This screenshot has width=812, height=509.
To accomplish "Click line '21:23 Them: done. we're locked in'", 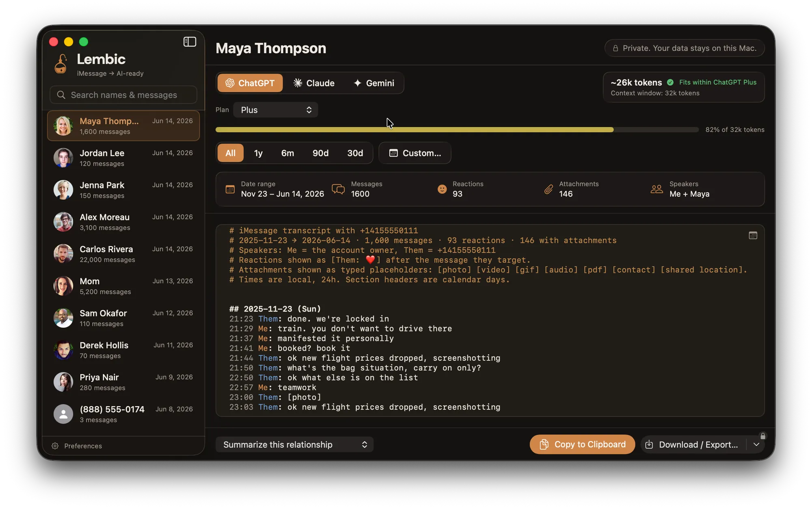I will pos(309,318).
